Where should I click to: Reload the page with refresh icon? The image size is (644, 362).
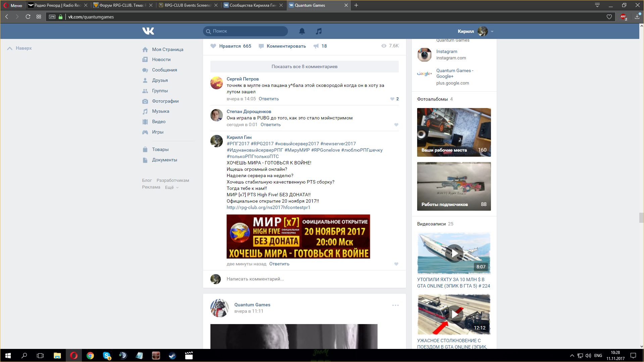[28, 16]
